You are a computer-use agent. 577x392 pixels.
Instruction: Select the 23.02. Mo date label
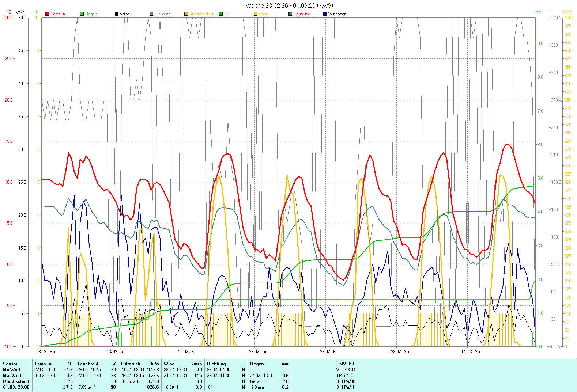(46, 352)
